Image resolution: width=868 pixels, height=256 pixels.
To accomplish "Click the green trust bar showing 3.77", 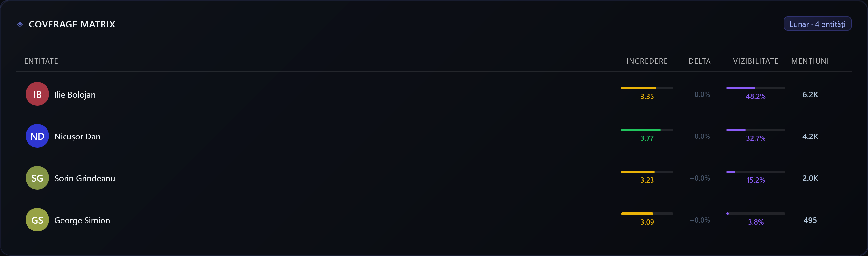I will [x=647, y=130].
